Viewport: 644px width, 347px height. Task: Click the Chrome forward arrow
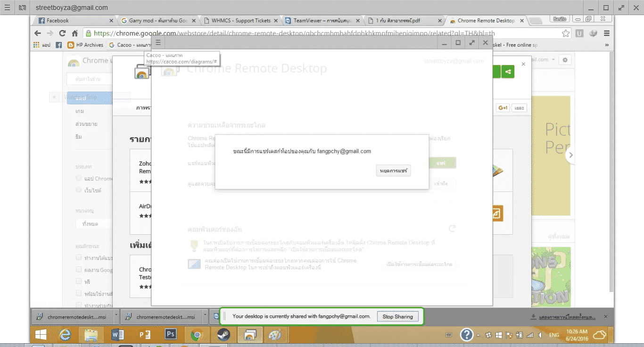(x=50, y=33)
